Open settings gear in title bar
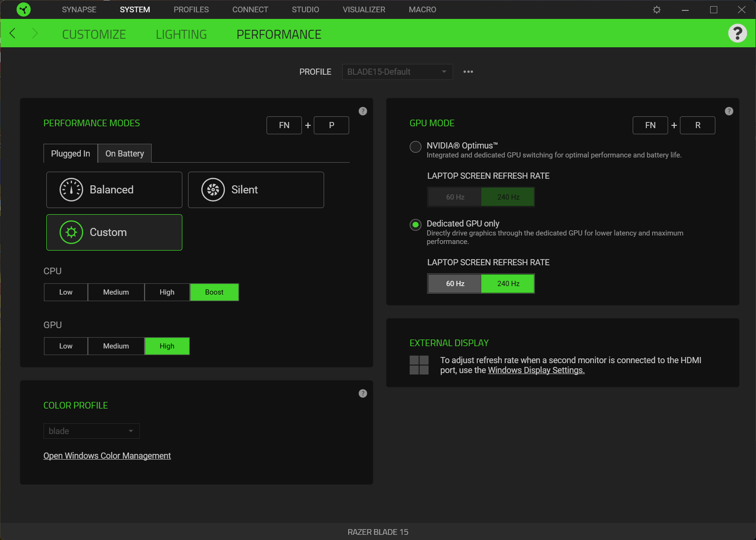Screen dimensions: 756x540 657,9
